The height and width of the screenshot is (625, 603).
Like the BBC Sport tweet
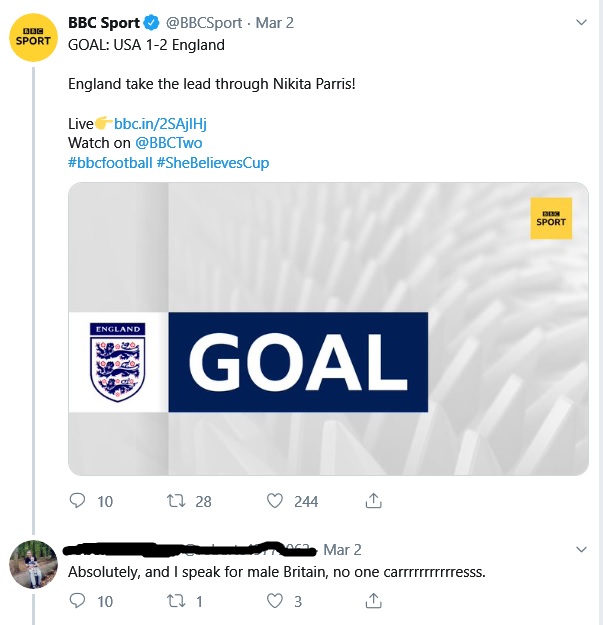pyautogui.click(x=276, y=501)
